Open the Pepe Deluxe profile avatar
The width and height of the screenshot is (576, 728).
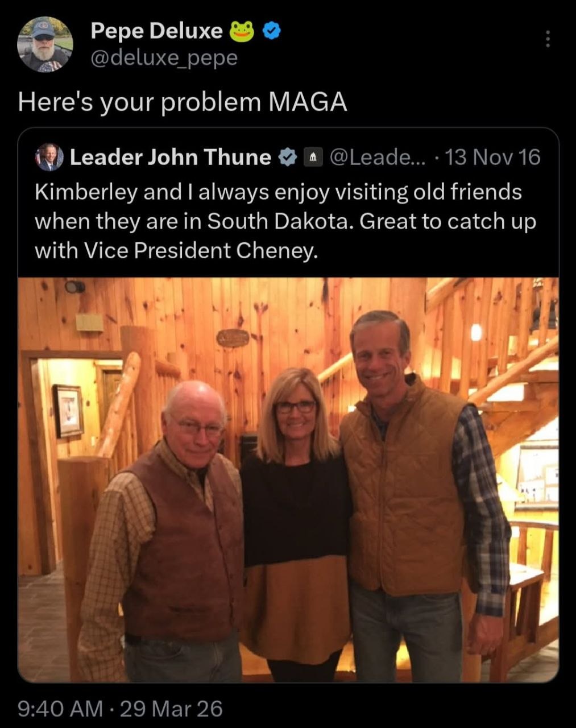[45, 44]
